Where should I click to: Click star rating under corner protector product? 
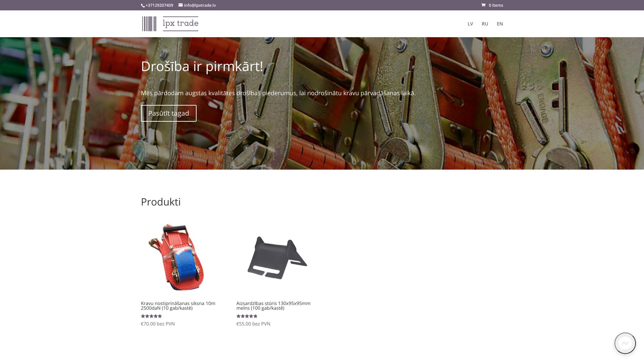pyautogui.click(x=247, y=316)
